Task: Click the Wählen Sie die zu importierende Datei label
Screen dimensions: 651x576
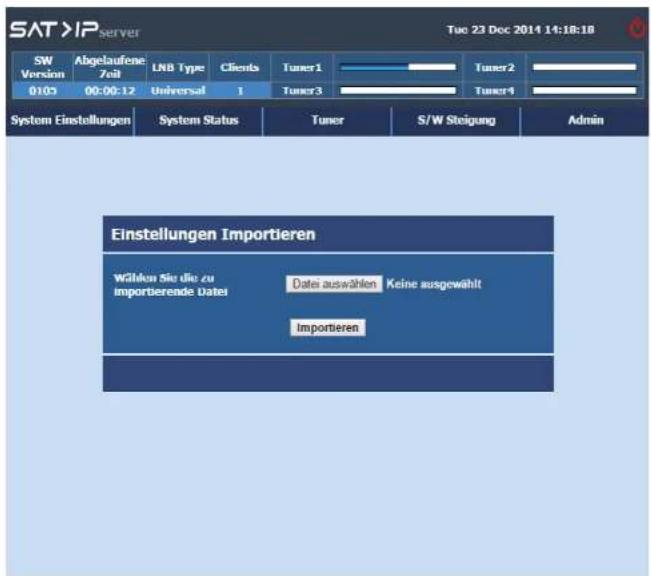Action: click(x=171, y=285)
